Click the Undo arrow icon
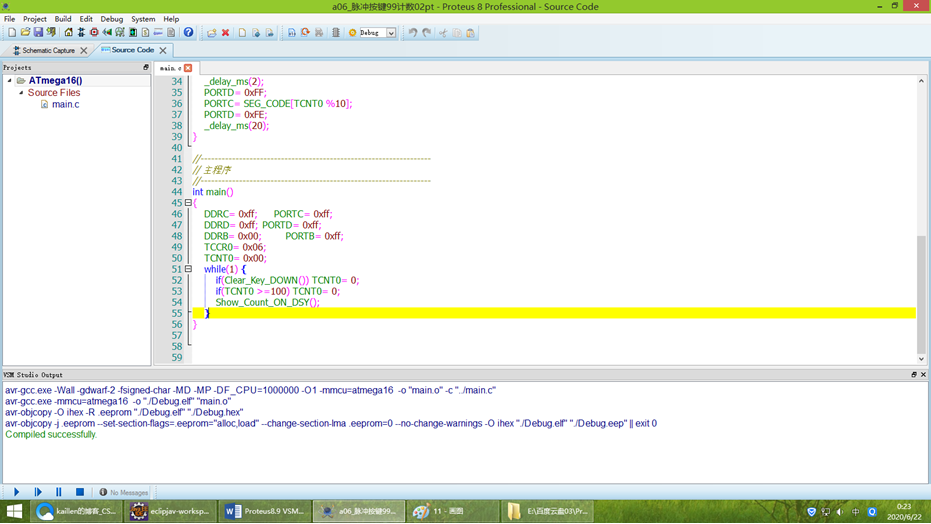This screenshot has height=524, width=931. (x=413, y=33)
